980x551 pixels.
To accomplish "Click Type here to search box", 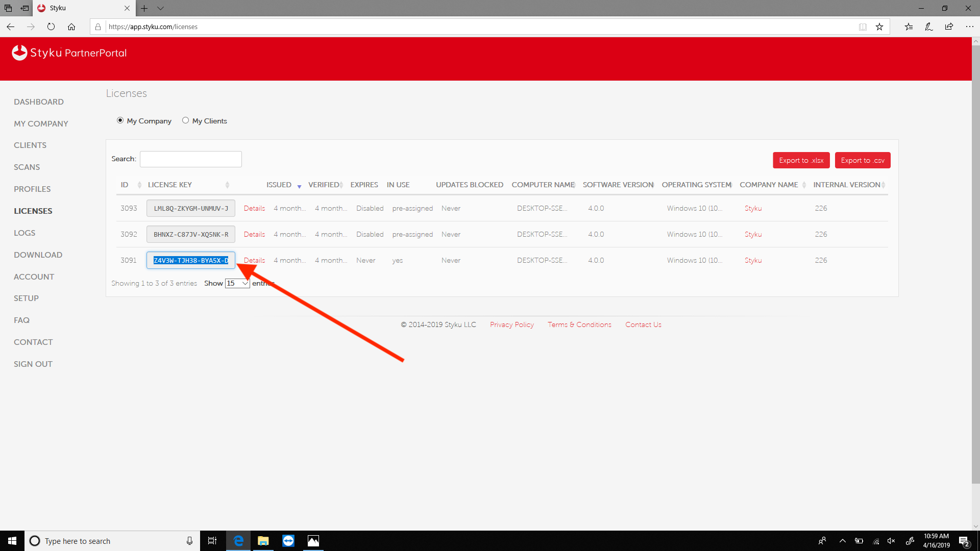I will pos(112,541).
